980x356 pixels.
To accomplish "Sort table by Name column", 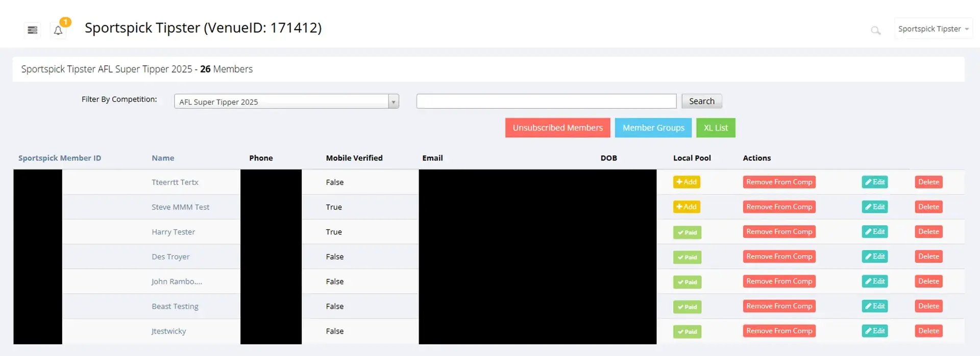I will [x=163, y=158].
